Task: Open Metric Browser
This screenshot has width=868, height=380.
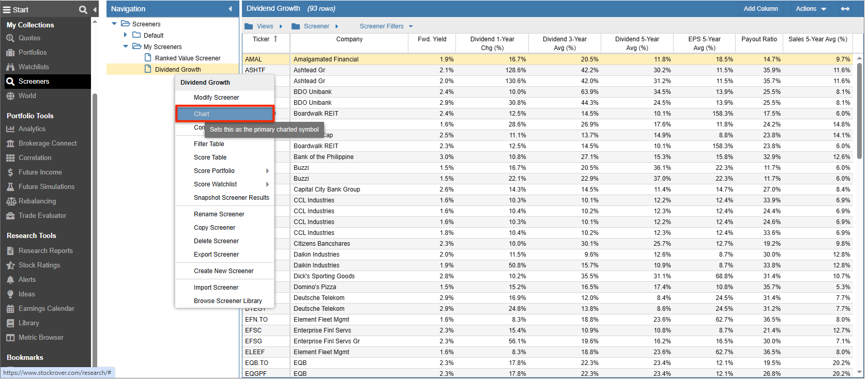Action: (40, 337)
